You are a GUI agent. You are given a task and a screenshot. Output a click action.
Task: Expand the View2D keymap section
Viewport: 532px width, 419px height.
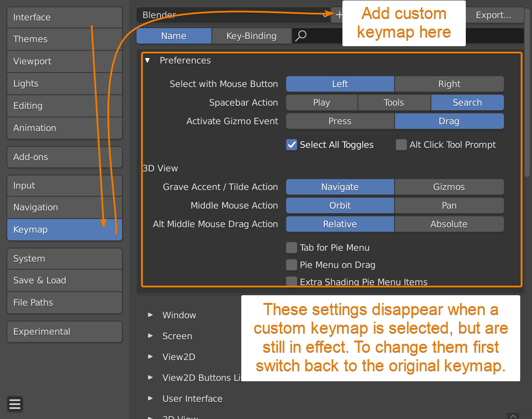[x=151, y=357]
